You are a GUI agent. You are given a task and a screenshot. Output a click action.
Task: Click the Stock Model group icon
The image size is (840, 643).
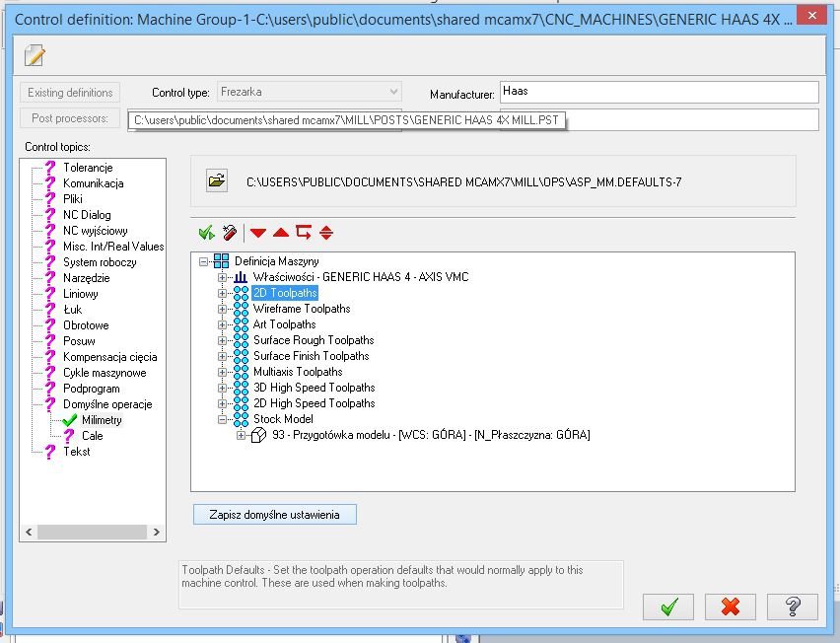(x=242, y=419)
